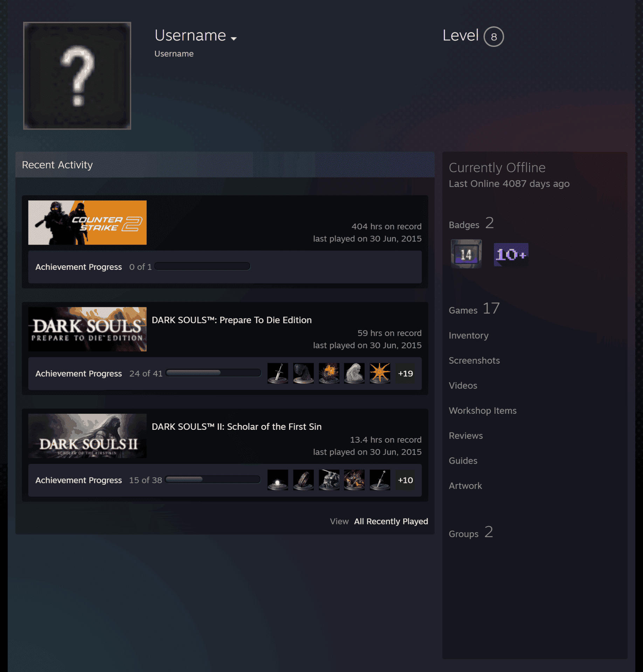The width and height of the screenshot is (643, 672).
Task: Open the Reviews link
Action: 466,436
